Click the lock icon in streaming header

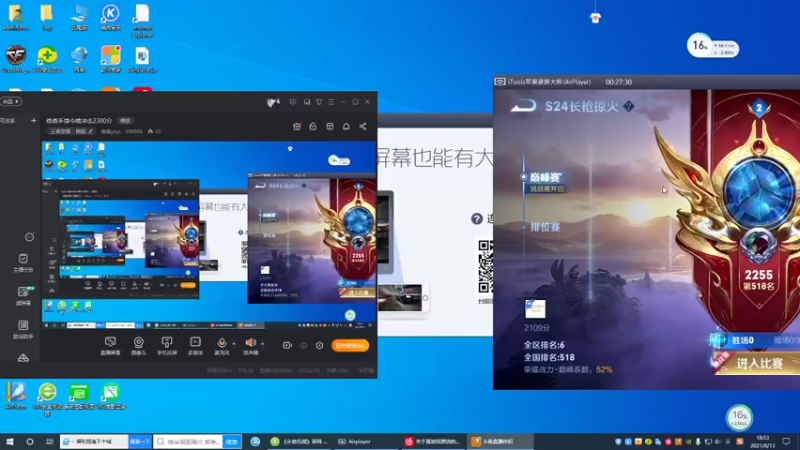313,126
